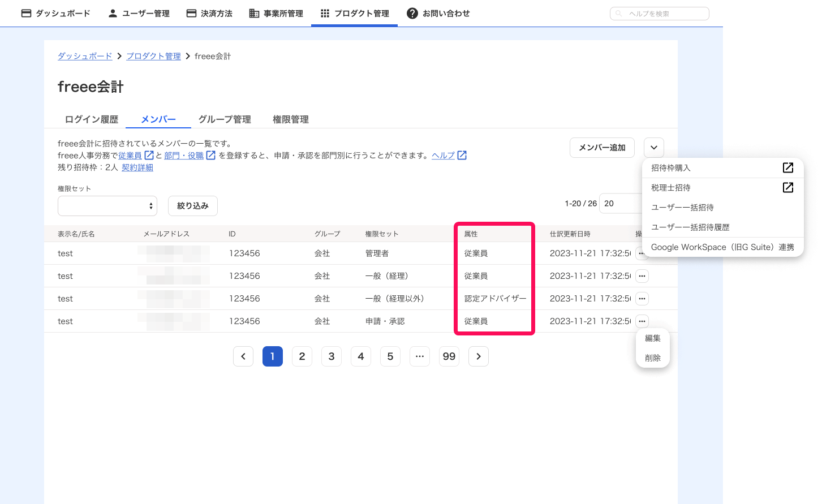Open ユーザー管理 in top navigation
This screenshot has height=504, width=822.
(x=139, y=13)
